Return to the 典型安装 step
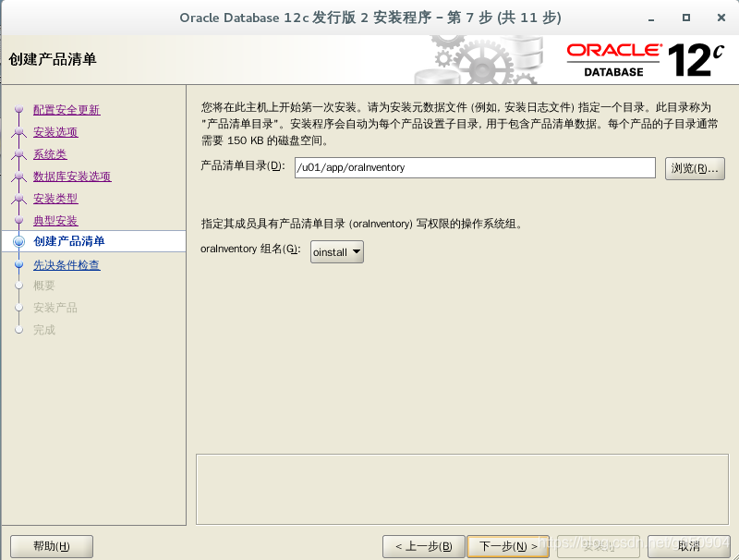 [55, 221]
